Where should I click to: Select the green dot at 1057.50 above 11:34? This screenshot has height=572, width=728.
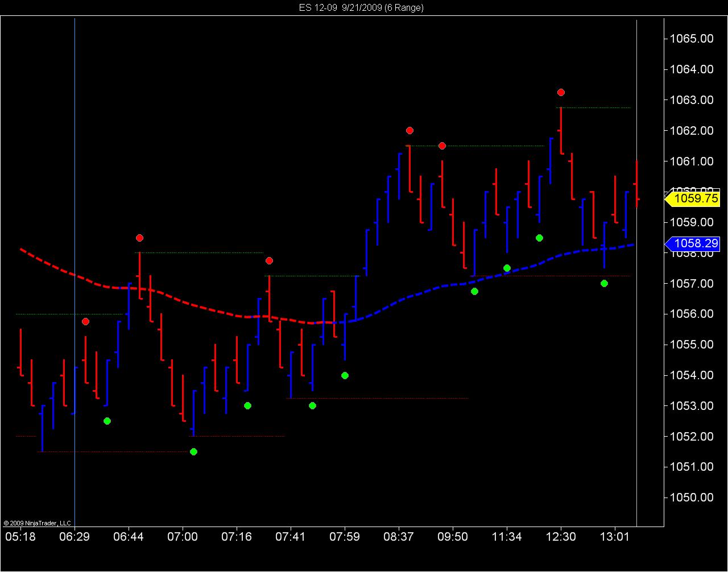(507, 268)
